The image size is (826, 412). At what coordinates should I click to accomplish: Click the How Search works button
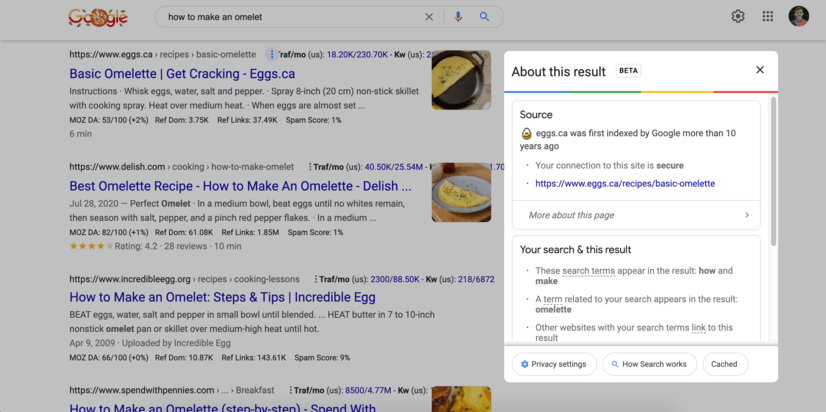click(x=649, y=364)
